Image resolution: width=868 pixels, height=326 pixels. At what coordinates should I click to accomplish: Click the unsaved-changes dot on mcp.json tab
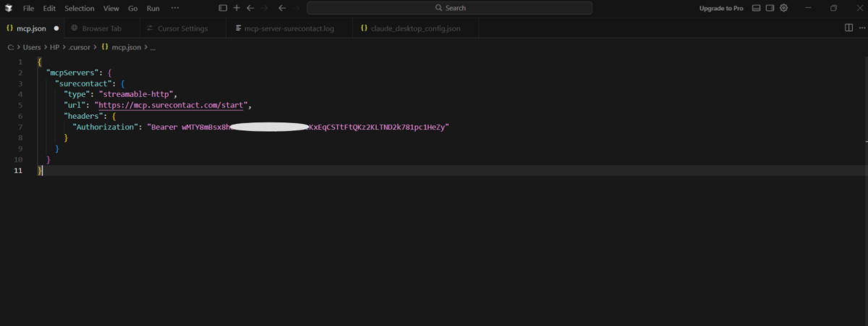(56, 28)
